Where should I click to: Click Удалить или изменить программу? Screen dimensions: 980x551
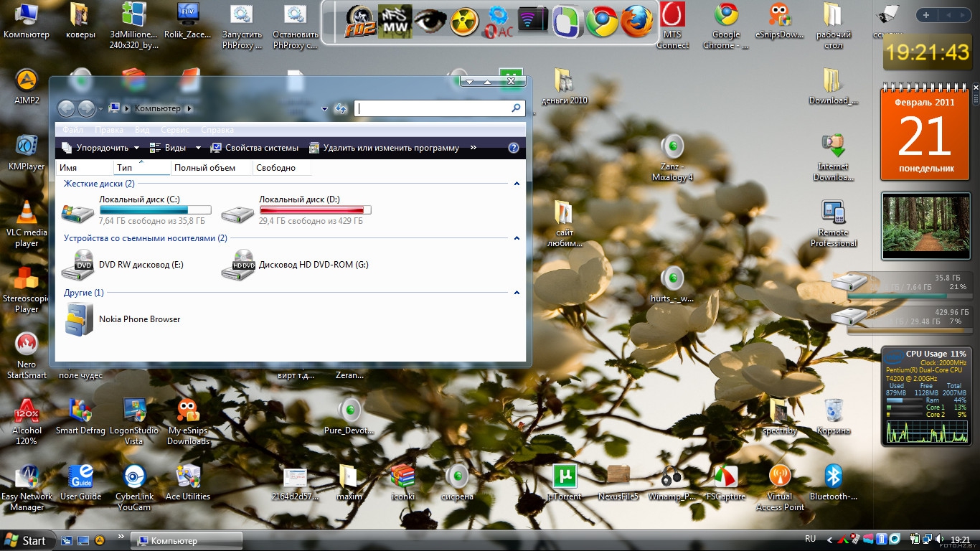(x=384, y=148)
